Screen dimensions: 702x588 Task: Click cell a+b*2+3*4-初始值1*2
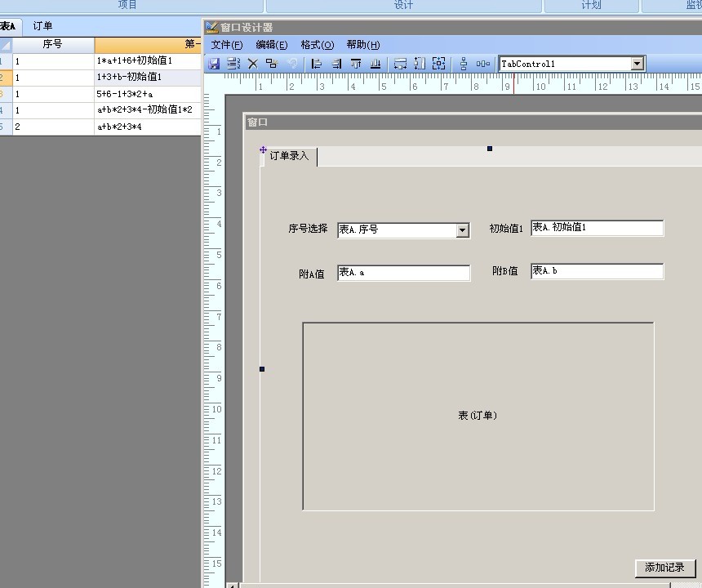tap(148, 110)
